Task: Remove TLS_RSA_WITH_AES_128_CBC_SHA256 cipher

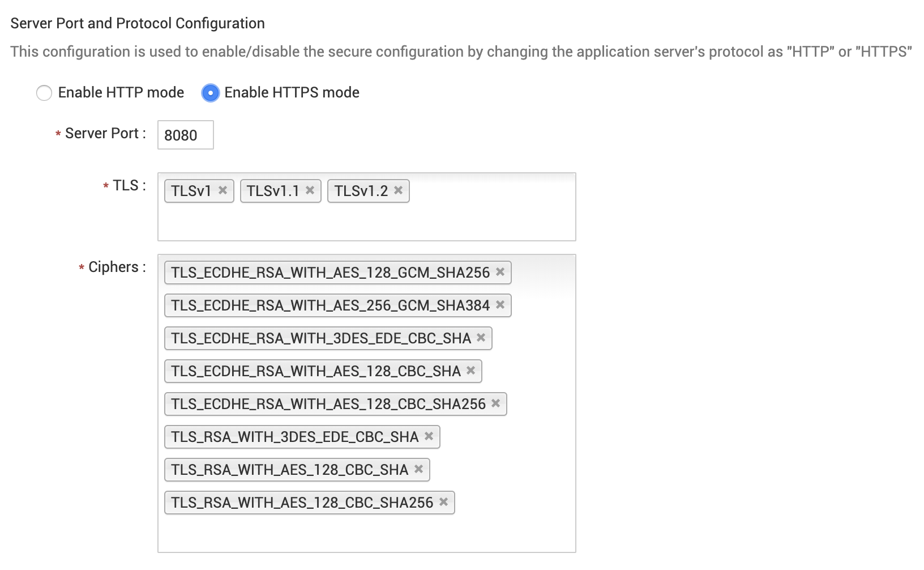Action: [443, 502]
